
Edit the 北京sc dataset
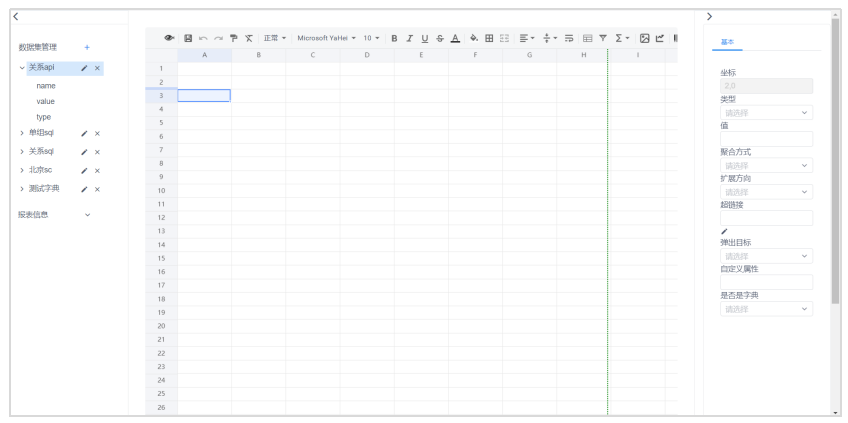[84, 171]
